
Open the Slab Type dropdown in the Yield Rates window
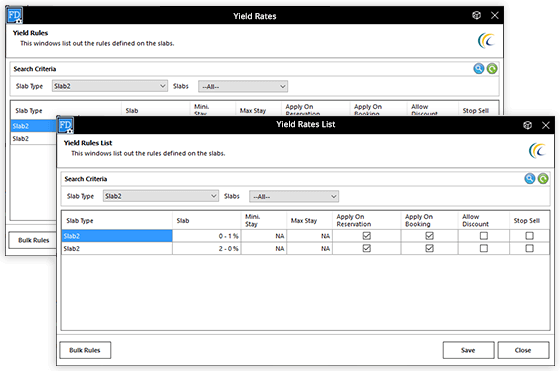(110, 86)
